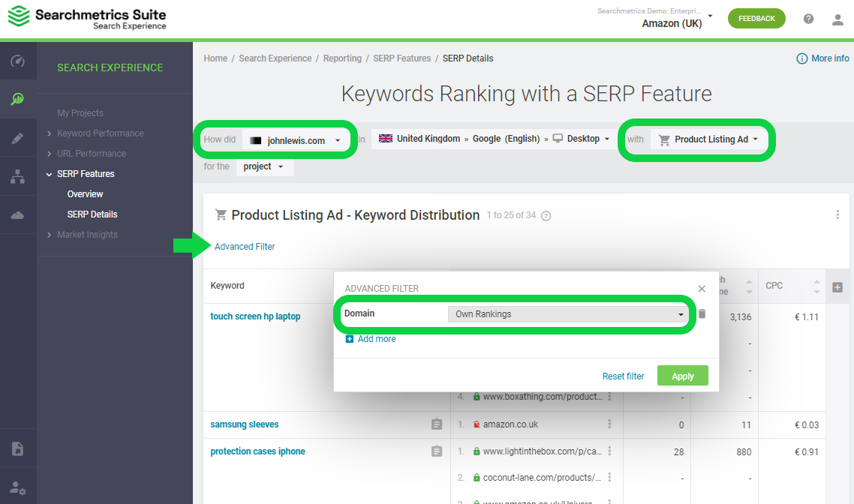This screenshot has width=854, height=504.
Task: Open the 'touch screen hp laptop' keyword
Action: point(255,316)
